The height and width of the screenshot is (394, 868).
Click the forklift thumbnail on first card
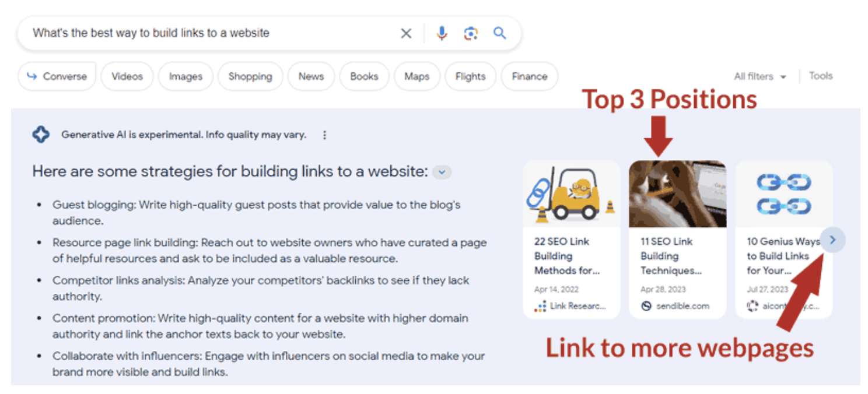tap(571, 194)
